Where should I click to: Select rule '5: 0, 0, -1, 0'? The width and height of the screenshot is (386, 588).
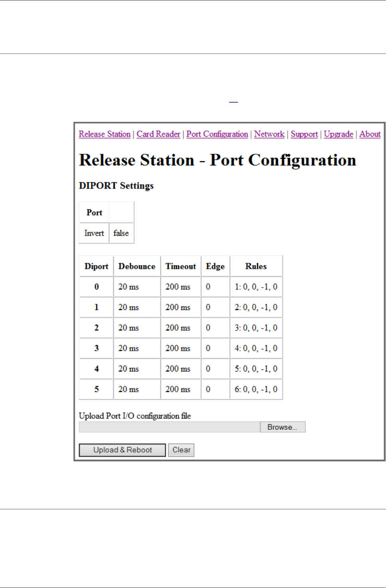[256, 369]
